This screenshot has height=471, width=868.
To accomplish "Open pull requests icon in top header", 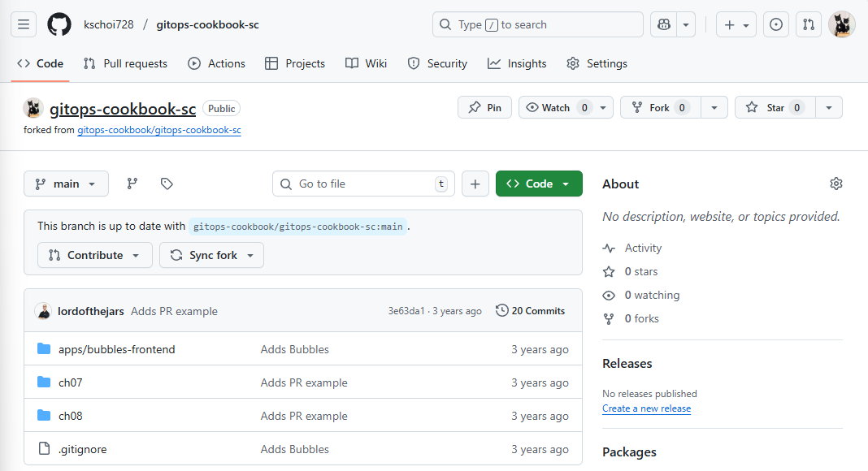I will [x=808, y=24].
